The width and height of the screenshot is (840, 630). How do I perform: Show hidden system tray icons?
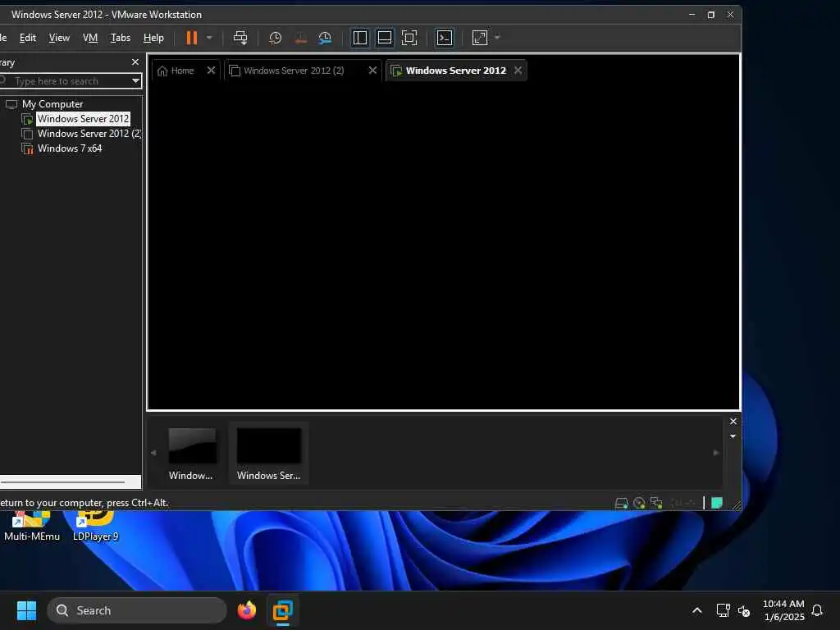click(697, 610)
